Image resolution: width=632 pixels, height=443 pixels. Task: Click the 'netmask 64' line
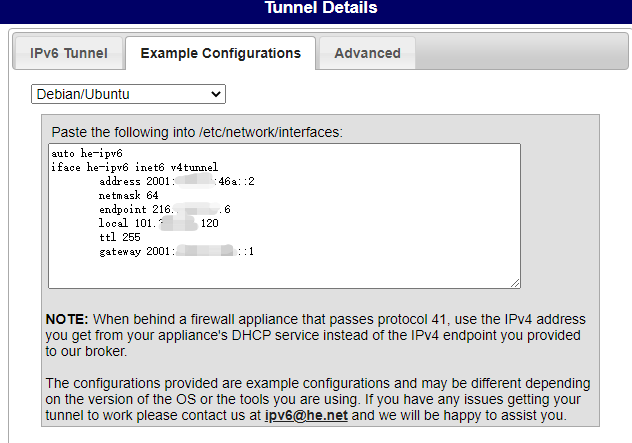(129, 196)
